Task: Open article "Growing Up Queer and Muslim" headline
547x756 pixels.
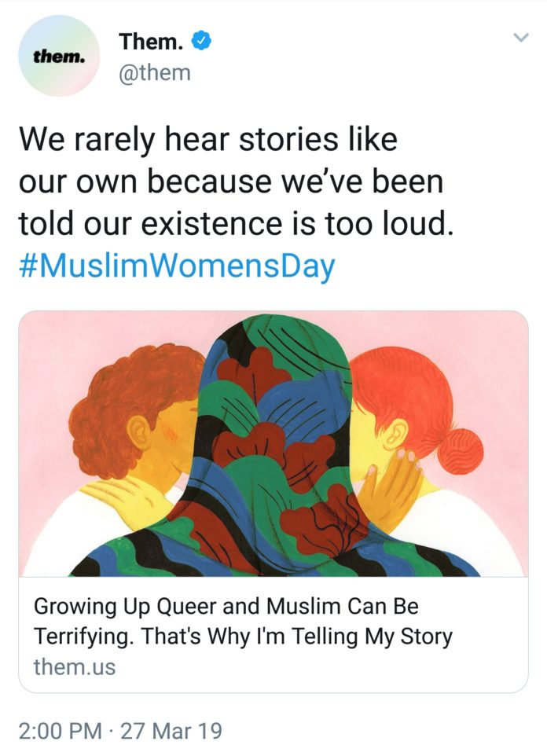Action: [226, 606]
